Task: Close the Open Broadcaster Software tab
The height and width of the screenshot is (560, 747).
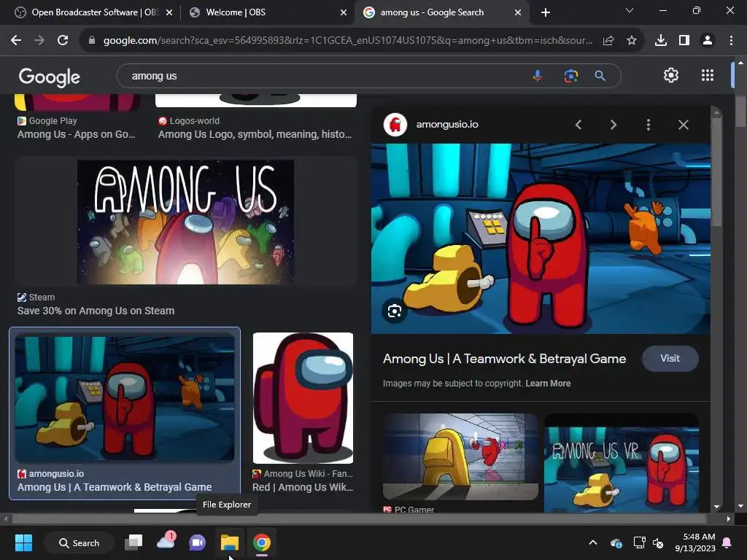Action: click(169, 12)
